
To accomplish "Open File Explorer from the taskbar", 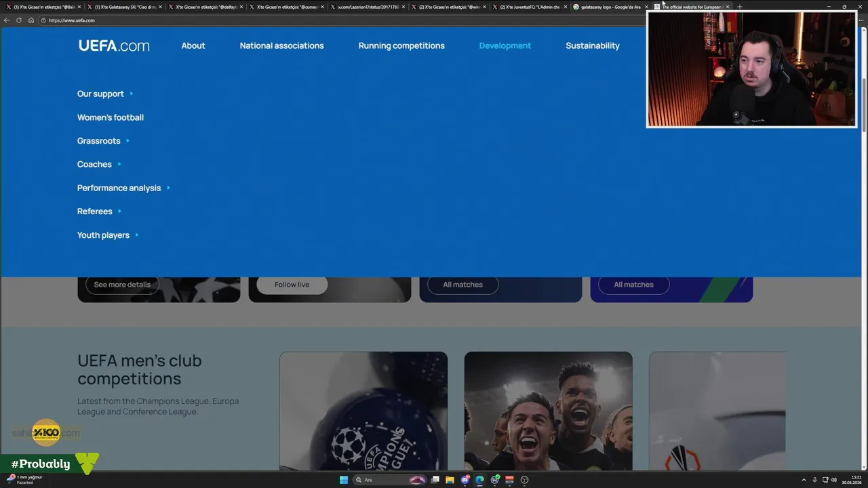I will tap(450, 480).
